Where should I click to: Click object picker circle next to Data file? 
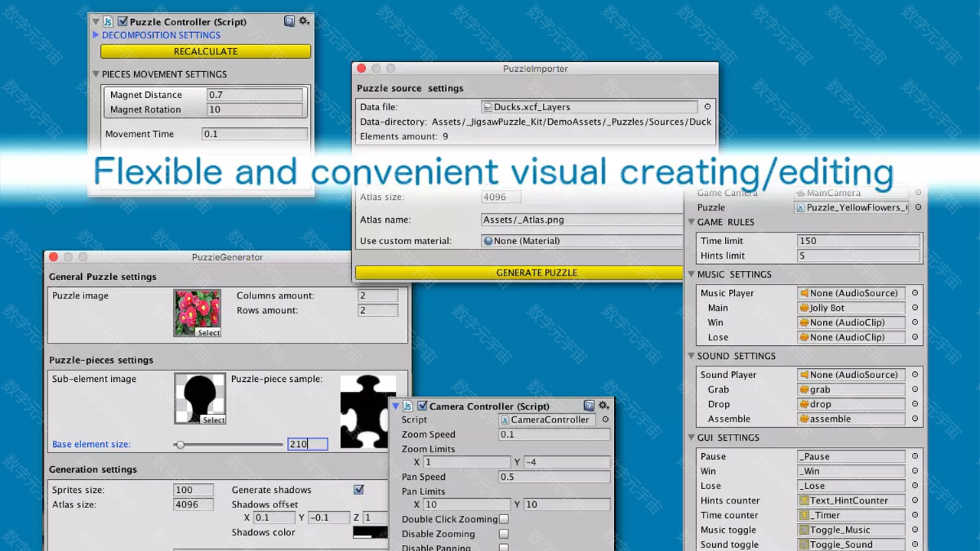[x=707, y=107]
